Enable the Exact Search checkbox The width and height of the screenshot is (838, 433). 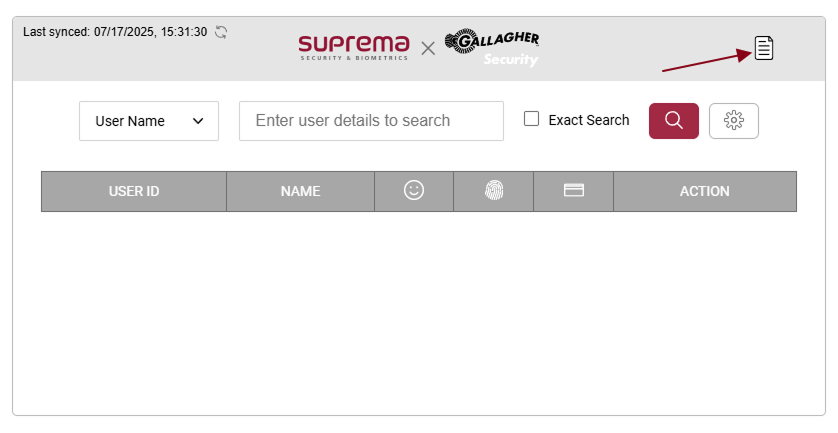click(x=532, y=119)
